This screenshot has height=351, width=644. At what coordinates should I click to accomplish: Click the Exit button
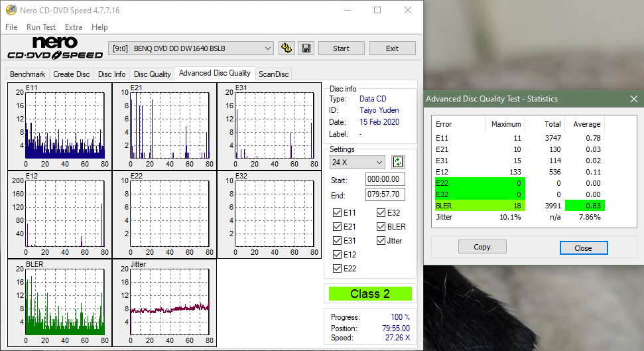point(392,48)
